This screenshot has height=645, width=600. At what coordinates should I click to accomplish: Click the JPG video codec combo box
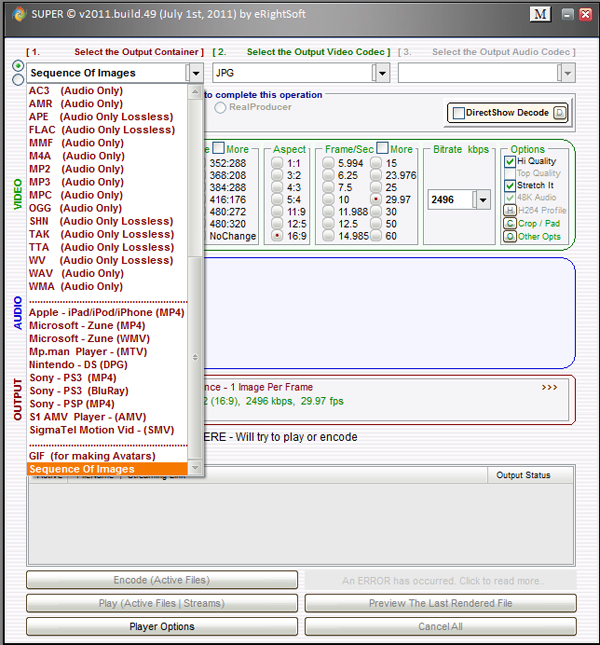coord(301,73)
